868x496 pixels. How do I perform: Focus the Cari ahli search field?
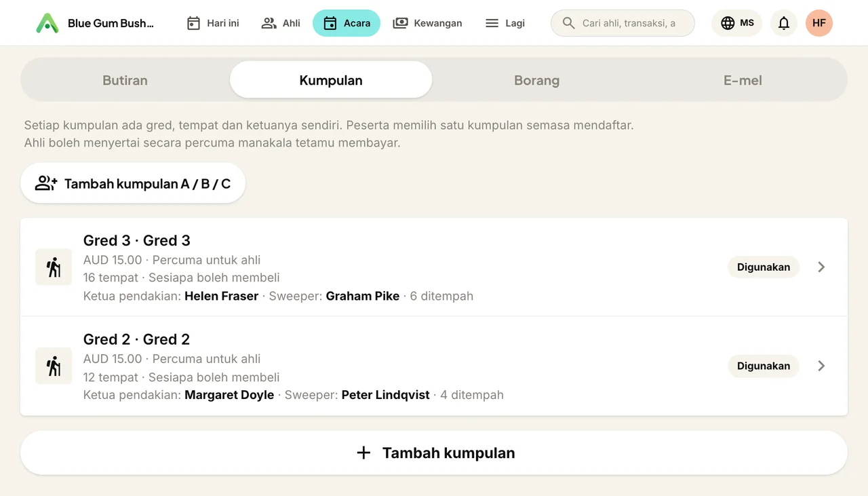(623, 23)
